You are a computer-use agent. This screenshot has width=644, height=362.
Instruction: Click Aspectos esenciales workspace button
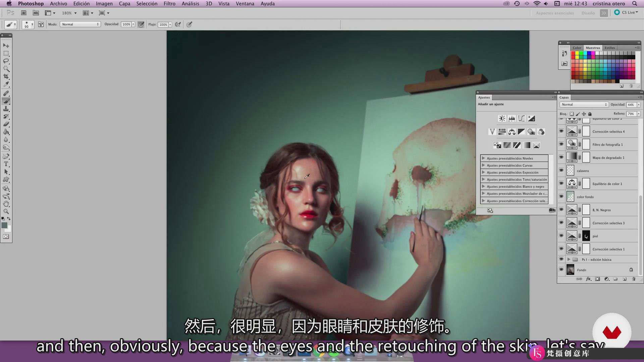pyautogui.click(x=555, y=13)
